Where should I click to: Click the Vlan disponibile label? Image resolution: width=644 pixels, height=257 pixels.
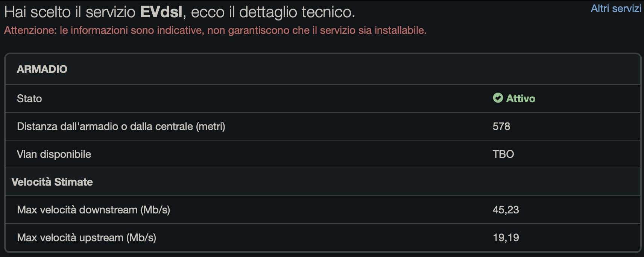click(x=54, y=154)
